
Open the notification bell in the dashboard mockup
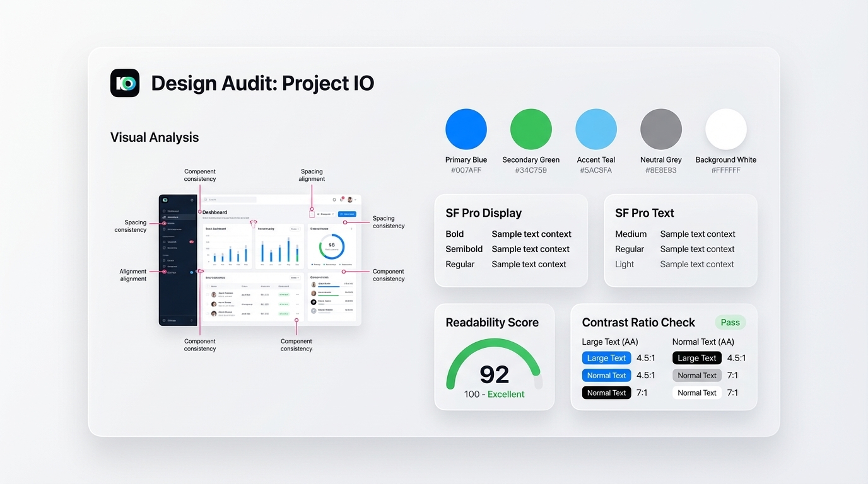pyautogui.click(x=341, y=200)
